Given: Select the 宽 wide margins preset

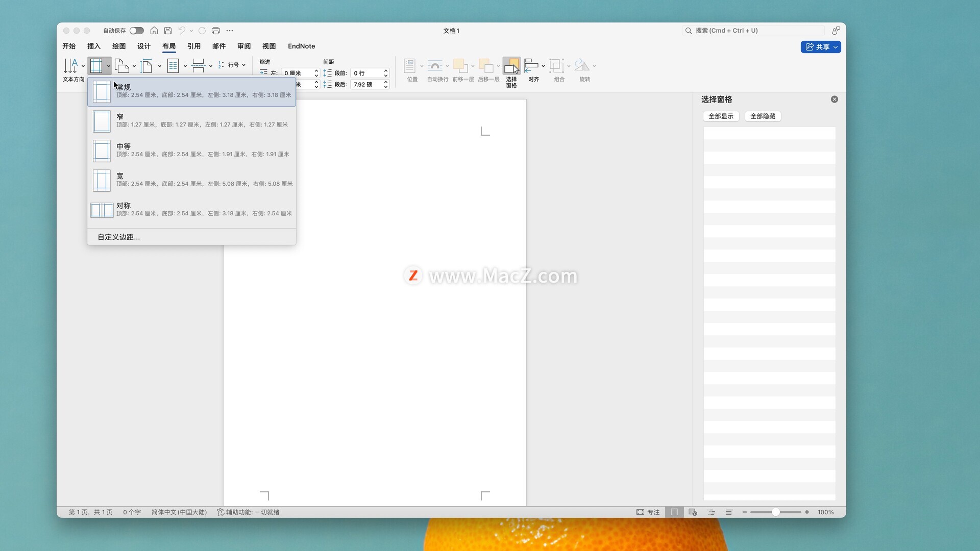Looking at the screenshot, I should coord(192,180).
